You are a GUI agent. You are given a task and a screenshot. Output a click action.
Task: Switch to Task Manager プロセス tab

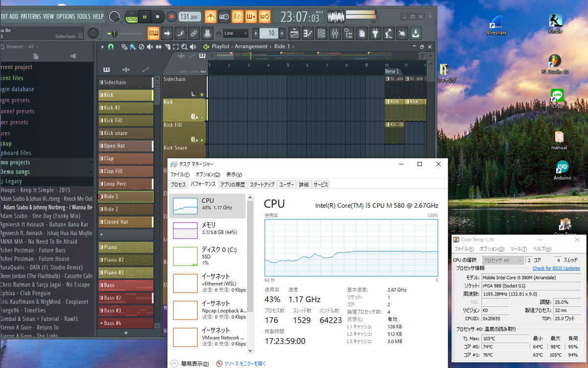tap(178, 184)
